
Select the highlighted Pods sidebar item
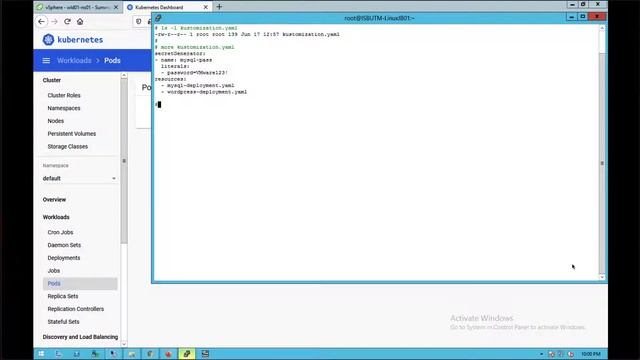pos(80,284)
